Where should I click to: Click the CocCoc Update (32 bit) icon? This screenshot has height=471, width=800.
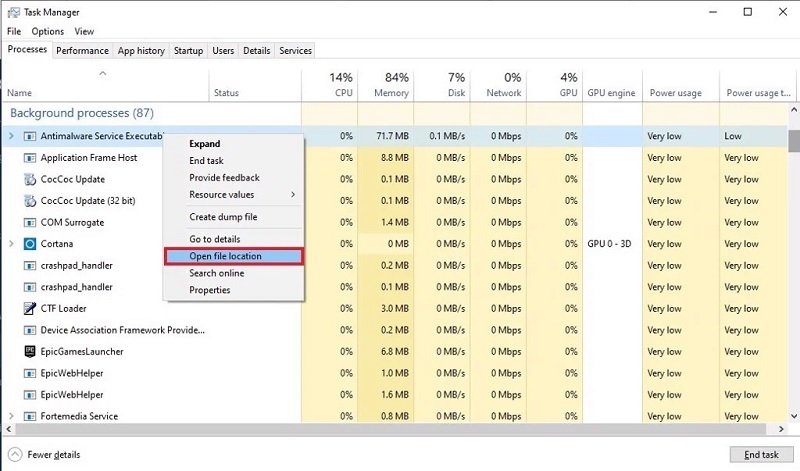(30, 201)
